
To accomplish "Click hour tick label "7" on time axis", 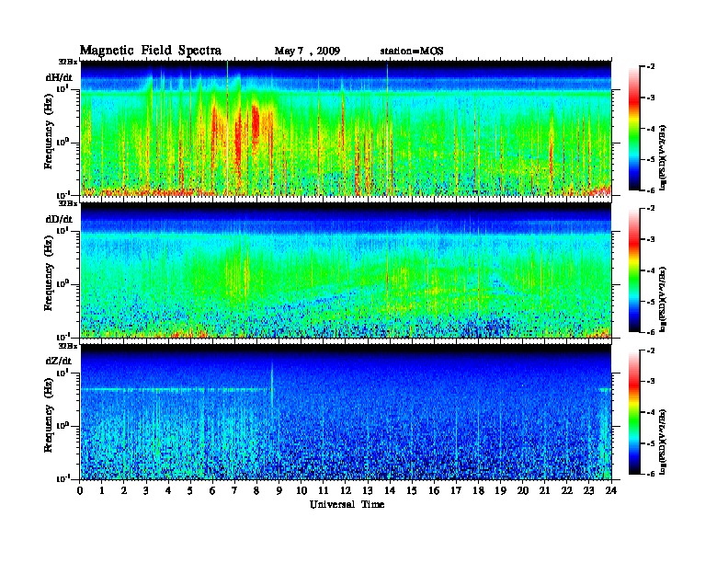I will point(235,490).
